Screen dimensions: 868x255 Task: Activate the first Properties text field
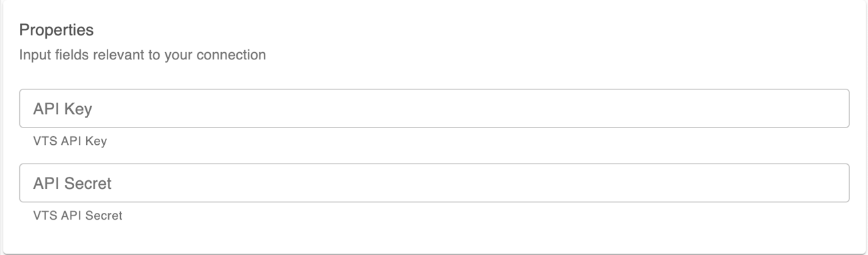tap(434, 108)
